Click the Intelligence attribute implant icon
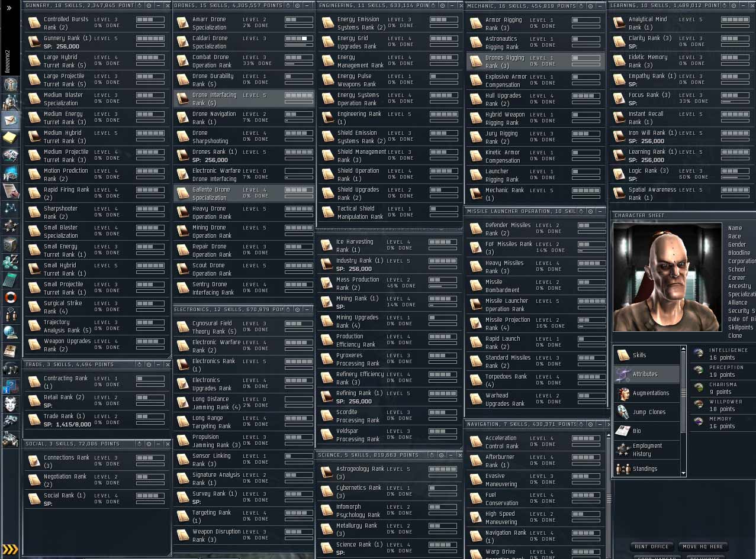This screenshot has width=756, height=559. tap(699, 354)
